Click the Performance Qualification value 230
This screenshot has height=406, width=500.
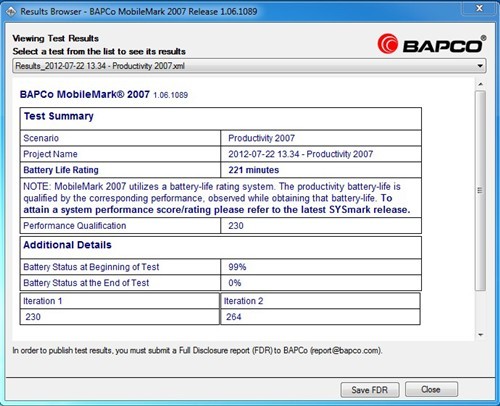click(x=236, y=226)
